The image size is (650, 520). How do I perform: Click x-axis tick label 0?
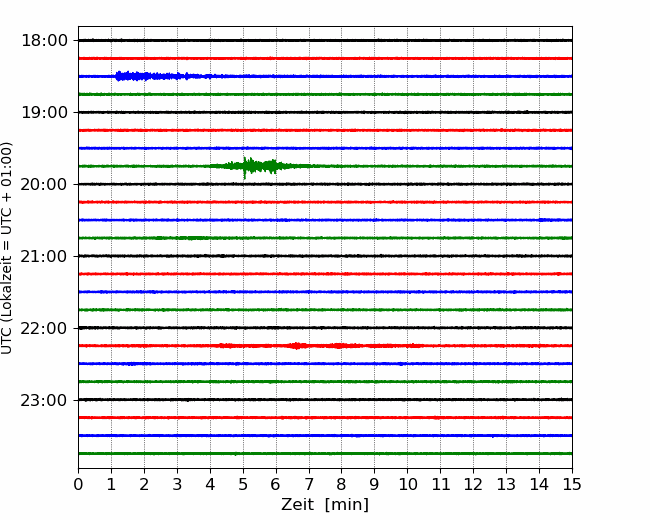click(x=78, y=484)
